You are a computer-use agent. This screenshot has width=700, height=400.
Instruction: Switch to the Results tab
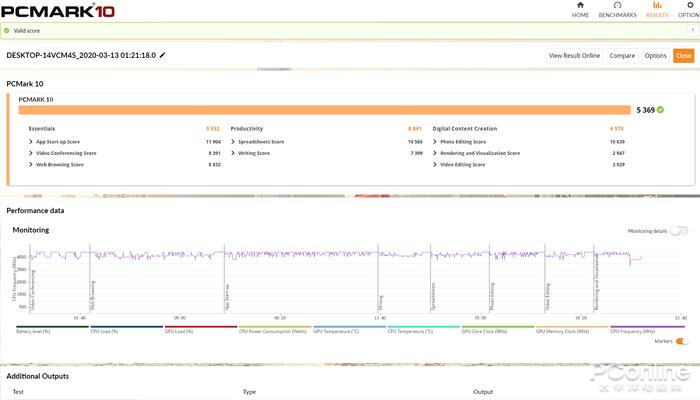tap(657, 9)
